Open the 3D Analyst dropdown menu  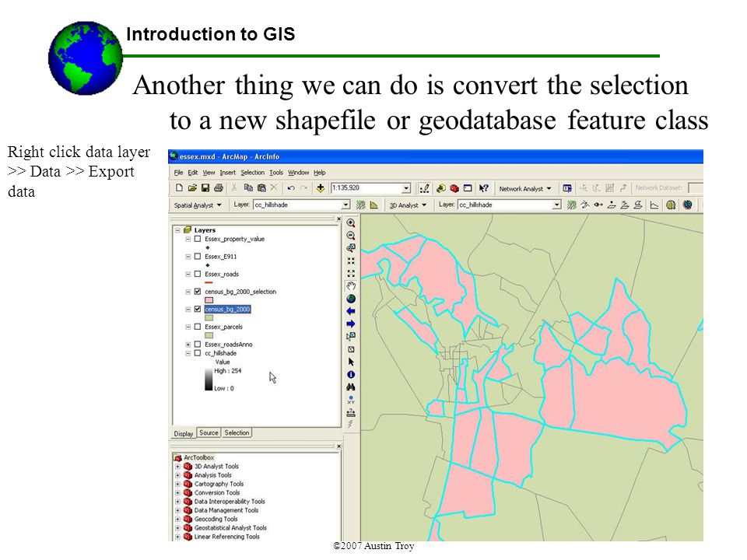tap(408, 205)
